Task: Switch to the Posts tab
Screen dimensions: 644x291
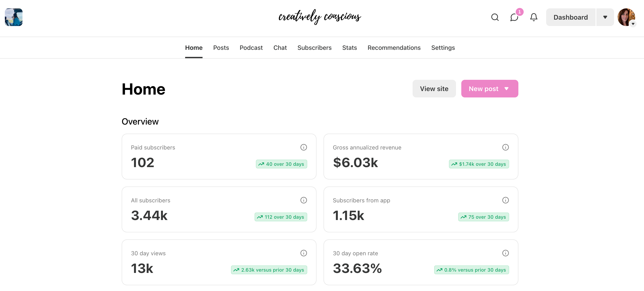Action: point(221,47)
